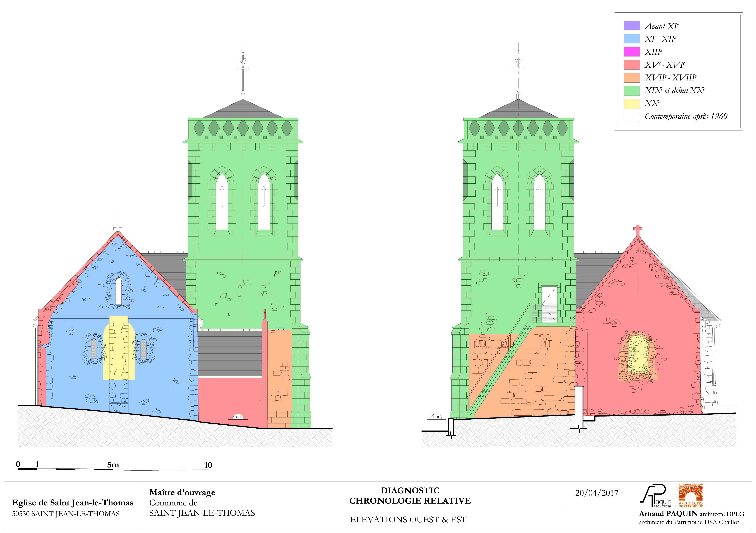This screenshot has width=756, height=533.
Task: Pick the yellow XXe legend swatch
Action: 632,104
